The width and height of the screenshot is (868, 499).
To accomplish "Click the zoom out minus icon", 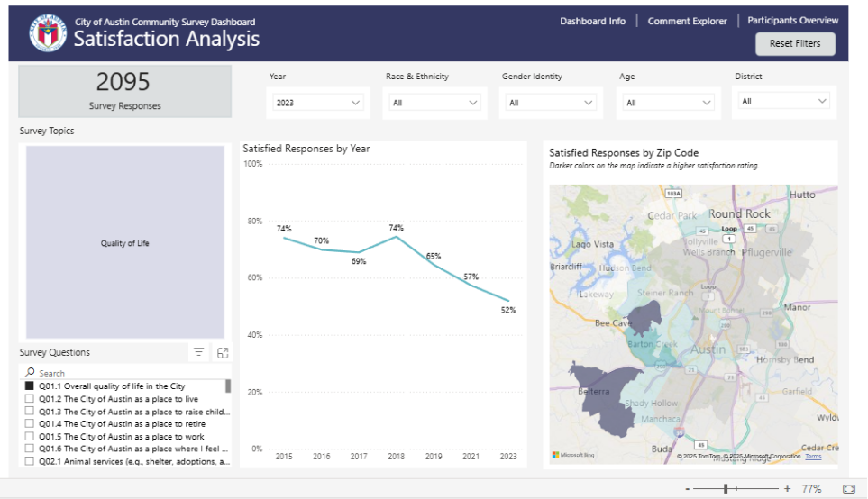I will coord(687,488).
